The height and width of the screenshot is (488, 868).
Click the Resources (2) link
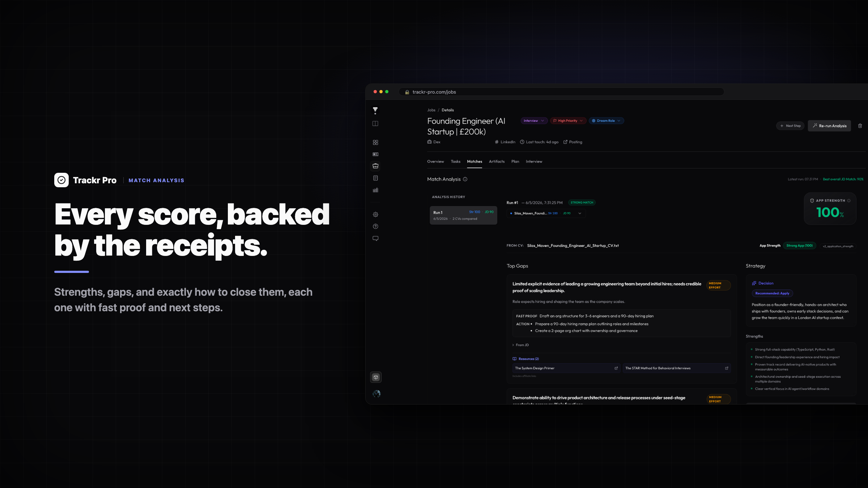tap(526, 359)
